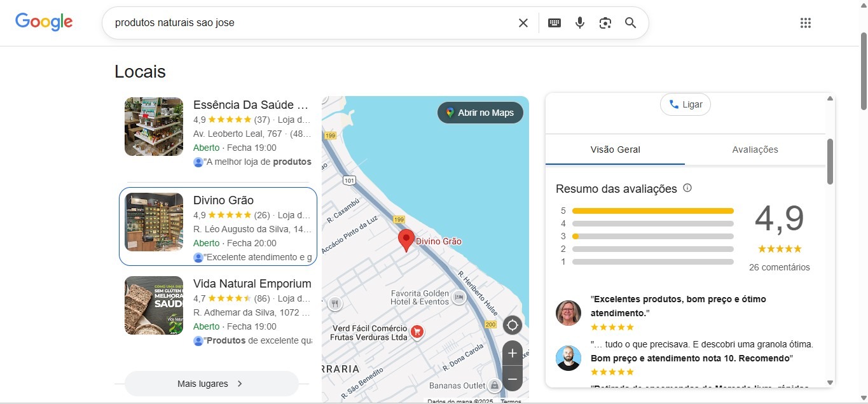Screen dimensions: 868x404
Task: Click the Divino Grão store thumbnail
Action: click(x=154, y=222)
